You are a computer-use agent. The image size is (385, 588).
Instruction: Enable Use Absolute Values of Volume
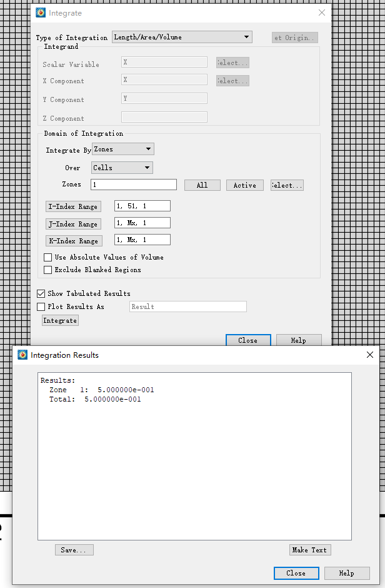tap(47, 257)
